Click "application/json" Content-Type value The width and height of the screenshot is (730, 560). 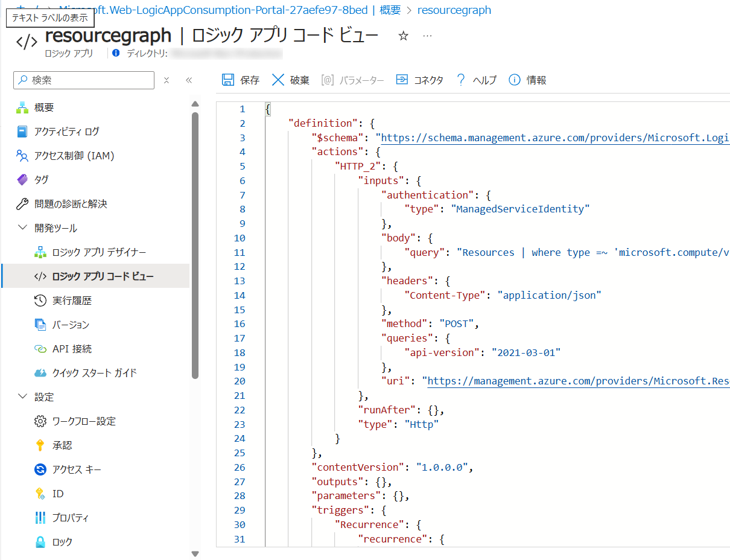549,295
